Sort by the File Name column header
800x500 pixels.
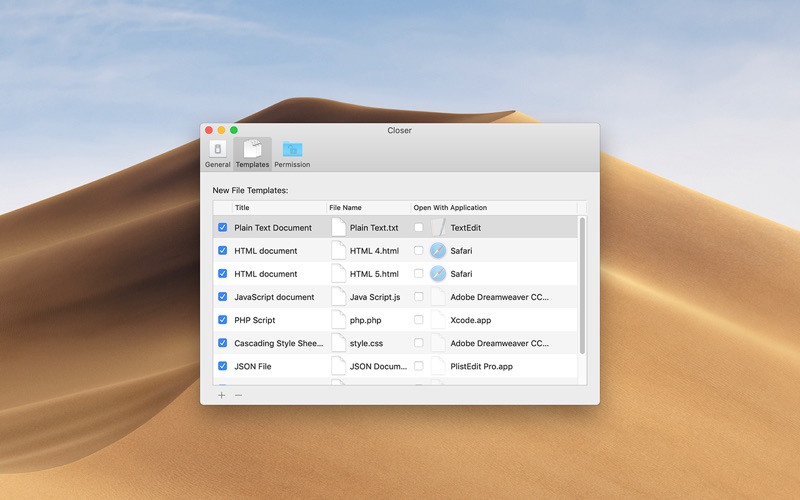368,208
